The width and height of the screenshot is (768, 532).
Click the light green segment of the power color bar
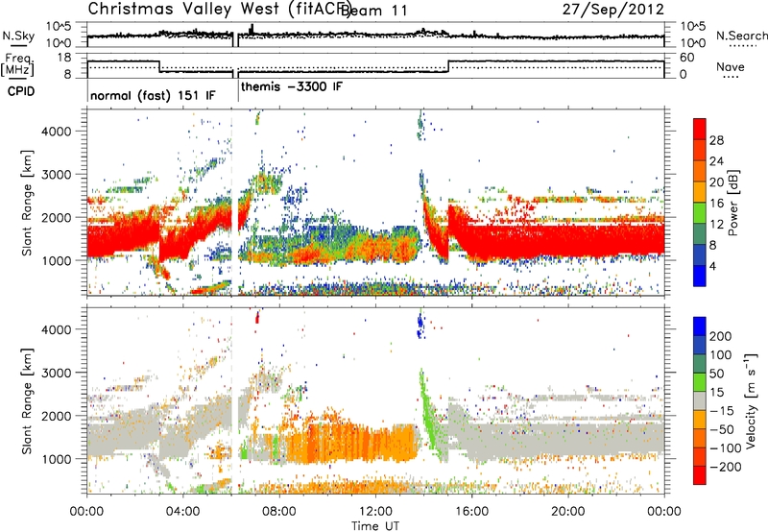(x=700, y=212)
